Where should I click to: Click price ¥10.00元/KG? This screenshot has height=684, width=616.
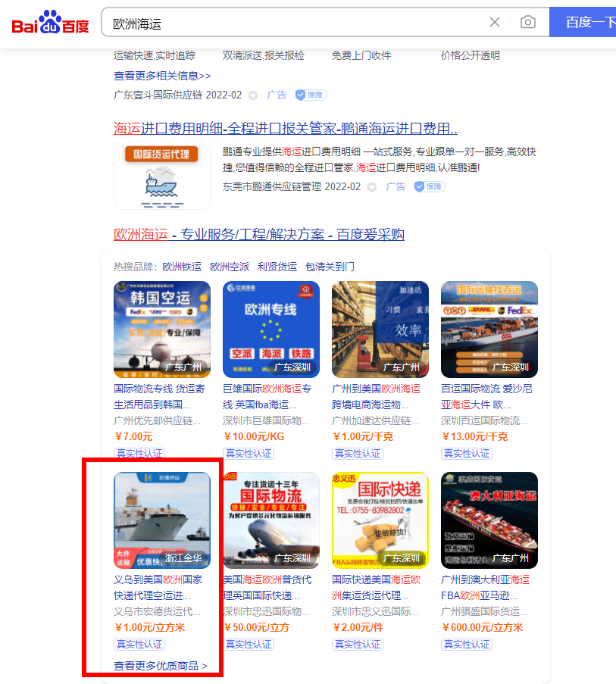[254, 436]
